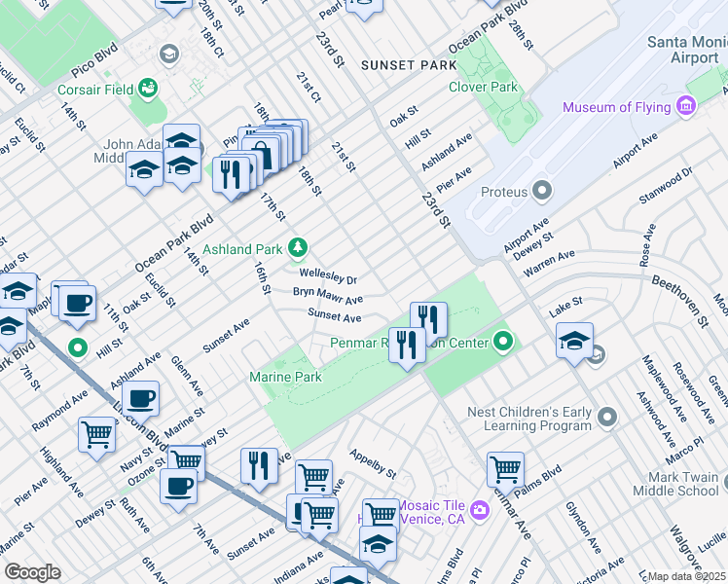Click the green pin near Hill St
Image resolution: width=728 pixels, height=584 pixels.
point(78,347)
